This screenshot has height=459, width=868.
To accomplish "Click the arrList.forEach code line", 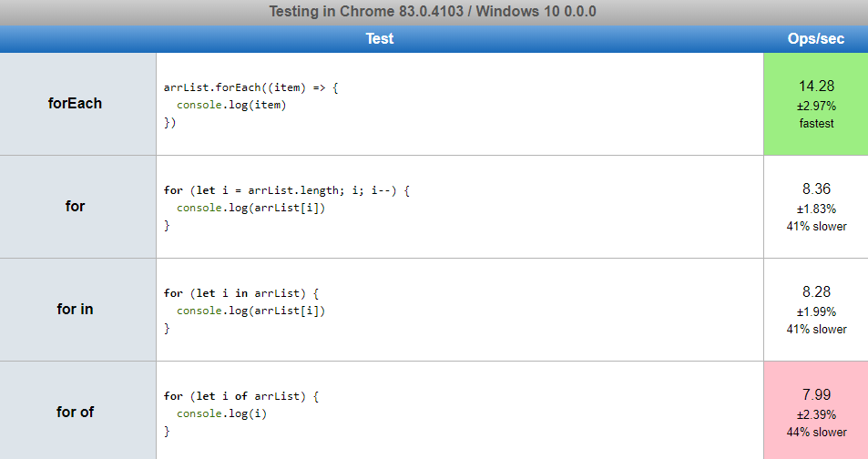I will 250,87.
